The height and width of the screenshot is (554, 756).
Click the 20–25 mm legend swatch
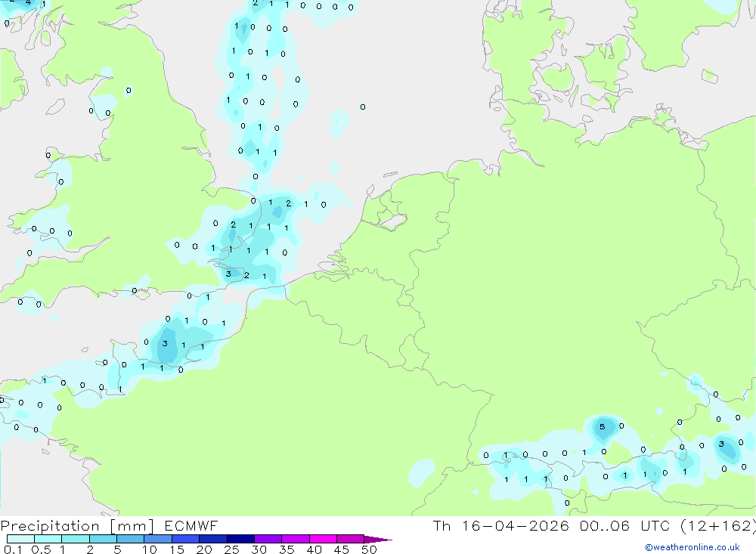point(213,539)
